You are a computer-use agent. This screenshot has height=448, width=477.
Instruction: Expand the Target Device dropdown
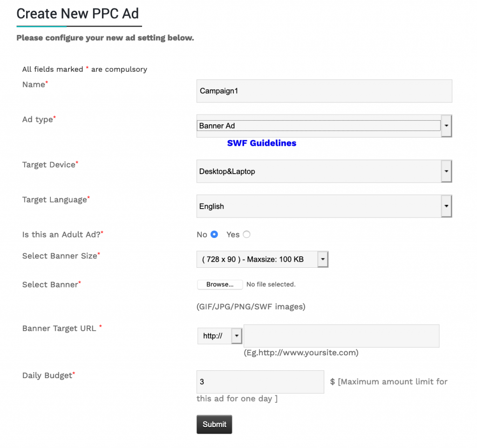coord(324,171)
